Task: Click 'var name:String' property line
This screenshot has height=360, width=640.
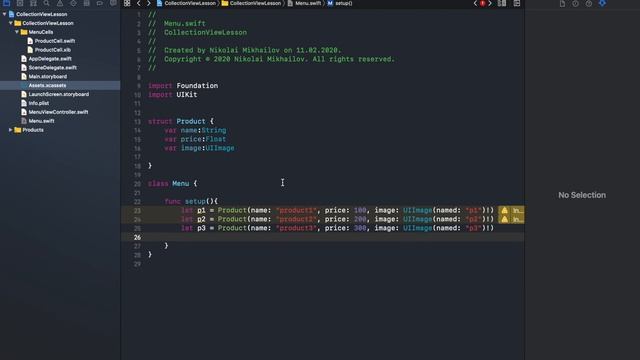Action: 195,130
